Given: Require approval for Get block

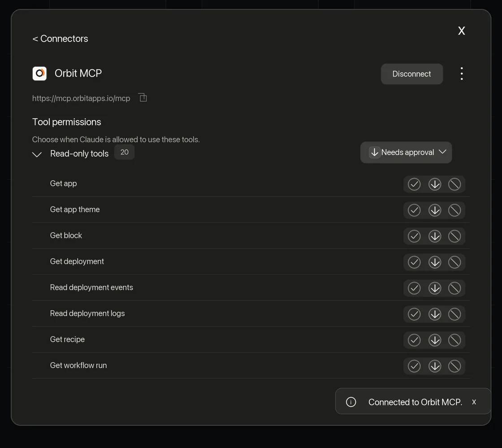Looking at the screenshot, I should (x=434, y=236).
